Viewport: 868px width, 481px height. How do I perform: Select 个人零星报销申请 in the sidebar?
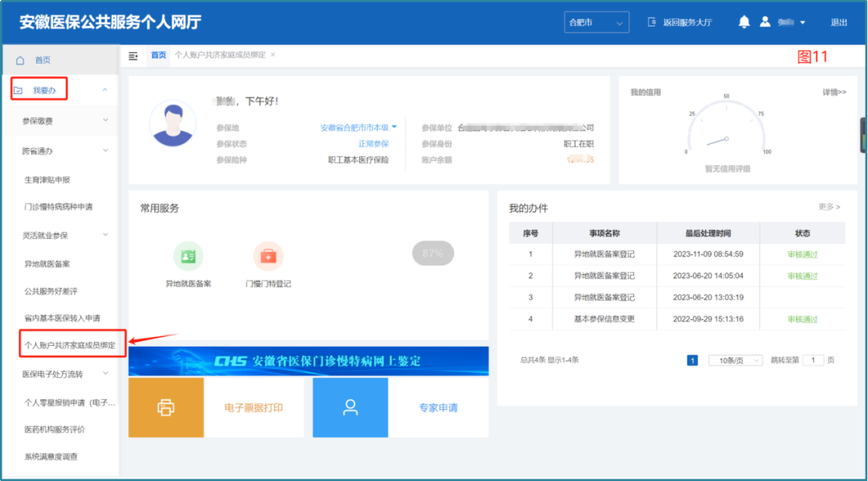pos(70,403)
